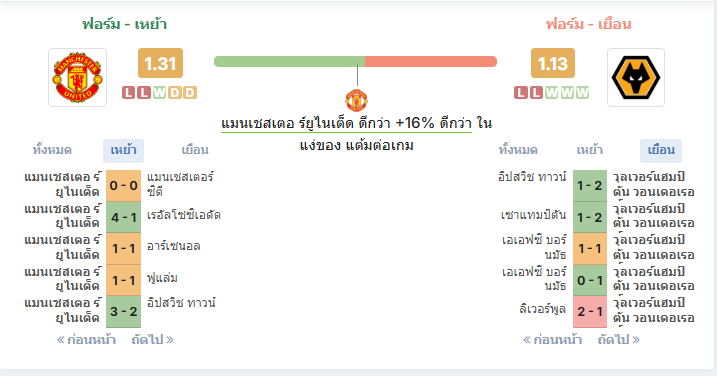Click first red L badge in Wolves form
The height and width of the screenshot is (376, 717).
tap(521, 93)
